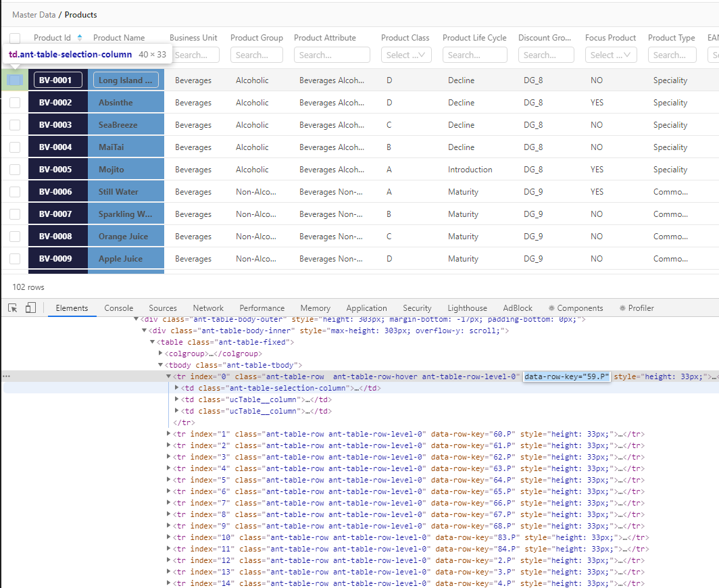Screen dimensions: 719x588
Task: Tick the checkbox for row BV-0002
Action: click(x=15, y=103)
